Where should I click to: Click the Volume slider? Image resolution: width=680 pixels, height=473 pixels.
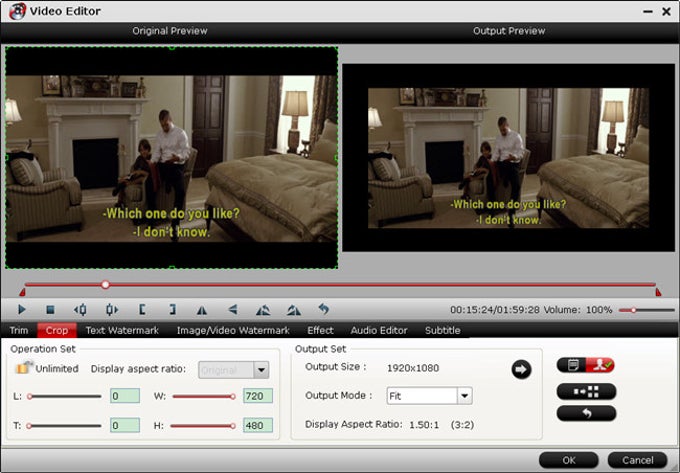(647, 310)
